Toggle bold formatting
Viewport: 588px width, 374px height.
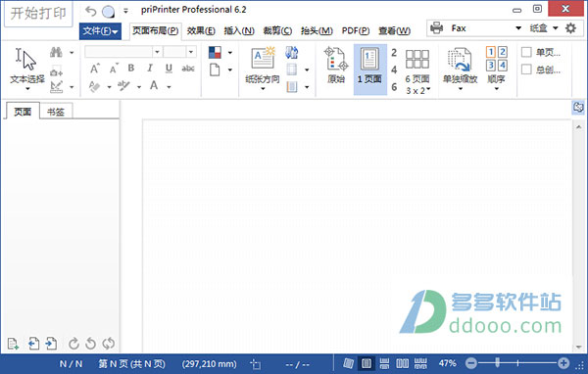pos(131,68)
